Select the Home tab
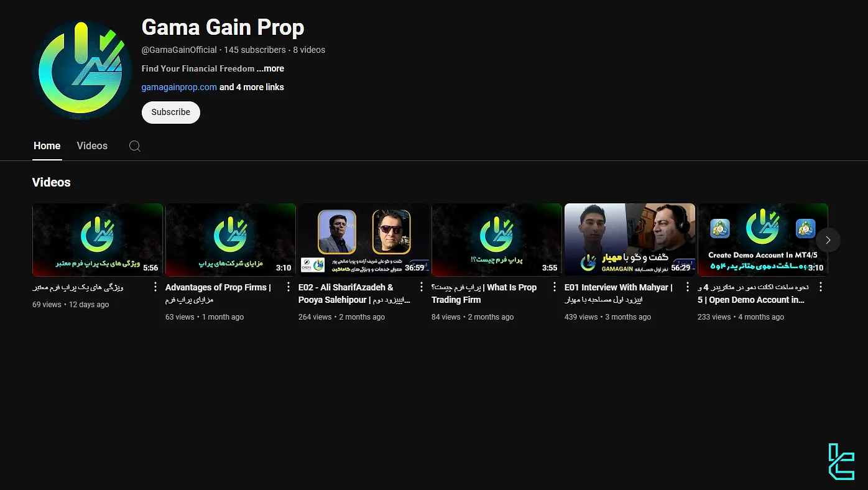The width and height of the screenshot is (868, 490). [47, 146]
